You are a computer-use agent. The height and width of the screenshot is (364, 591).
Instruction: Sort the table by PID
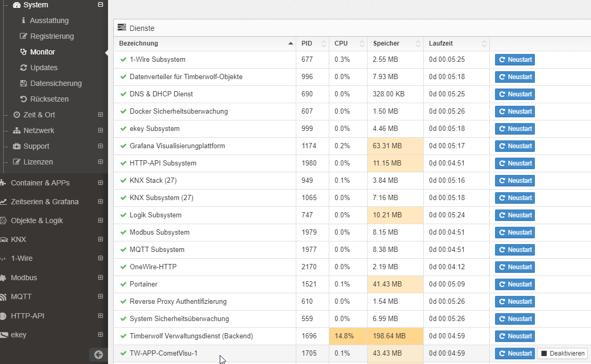[313, 43]
